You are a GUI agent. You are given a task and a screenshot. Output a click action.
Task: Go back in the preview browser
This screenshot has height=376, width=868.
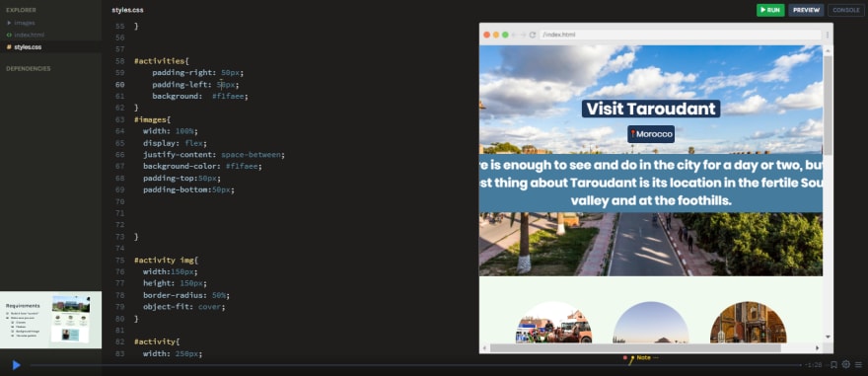pos(514,35)
